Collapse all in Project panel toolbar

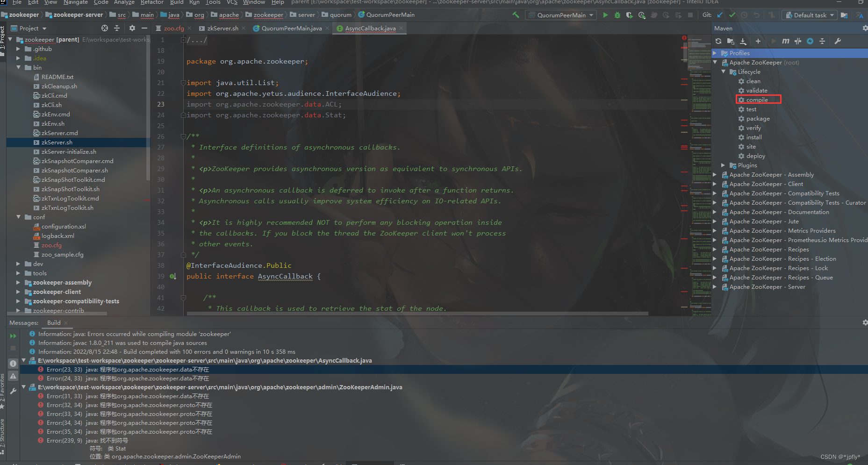(117, 28)
